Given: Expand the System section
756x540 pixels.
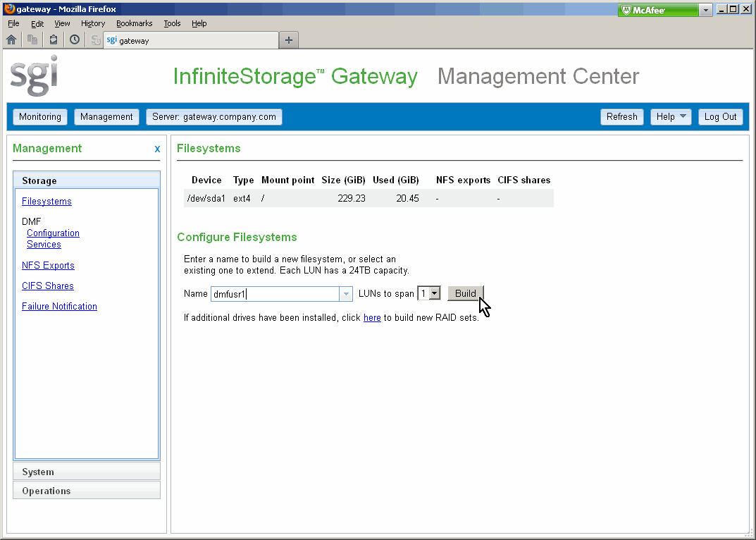Looking at the screenshot, I should point(87,472).
